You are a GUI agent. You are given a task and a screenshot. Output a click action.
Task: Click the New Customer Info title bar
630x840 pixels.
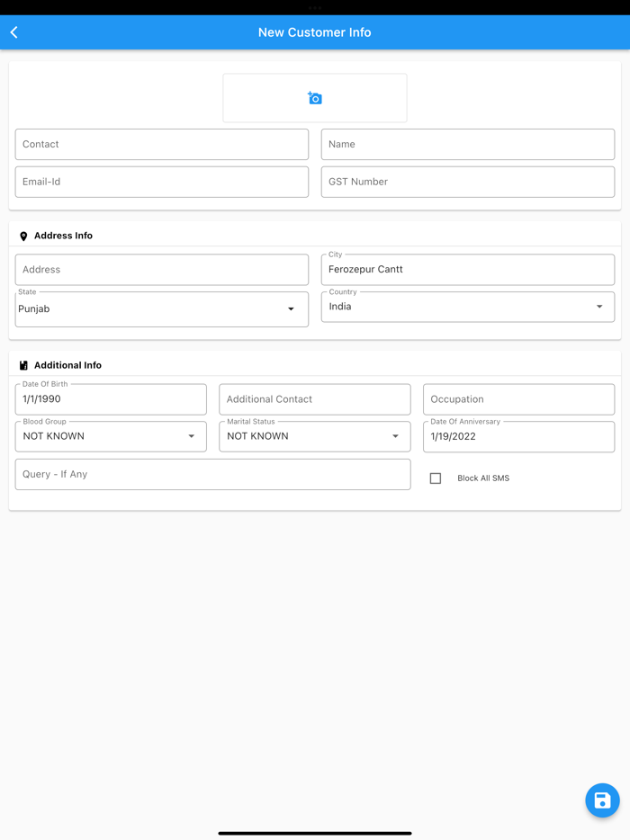click(314, 31)
